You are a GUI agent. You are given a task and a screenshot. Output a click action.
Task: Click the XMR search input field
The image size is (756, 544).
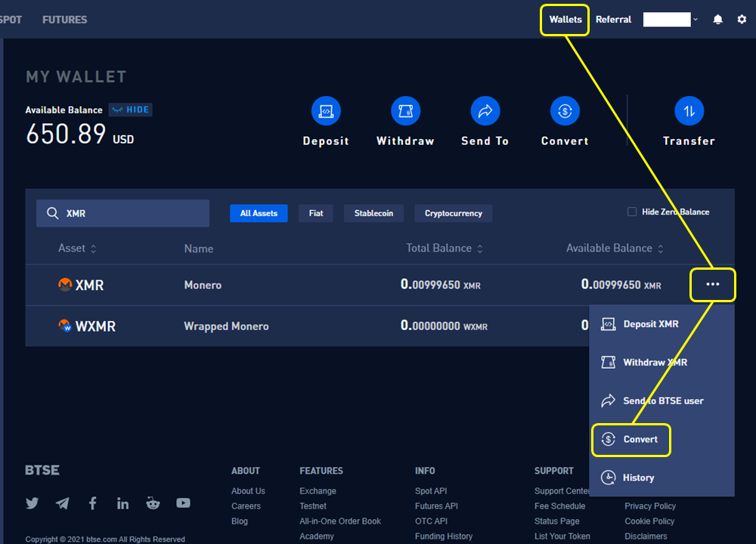coord(123,213)
